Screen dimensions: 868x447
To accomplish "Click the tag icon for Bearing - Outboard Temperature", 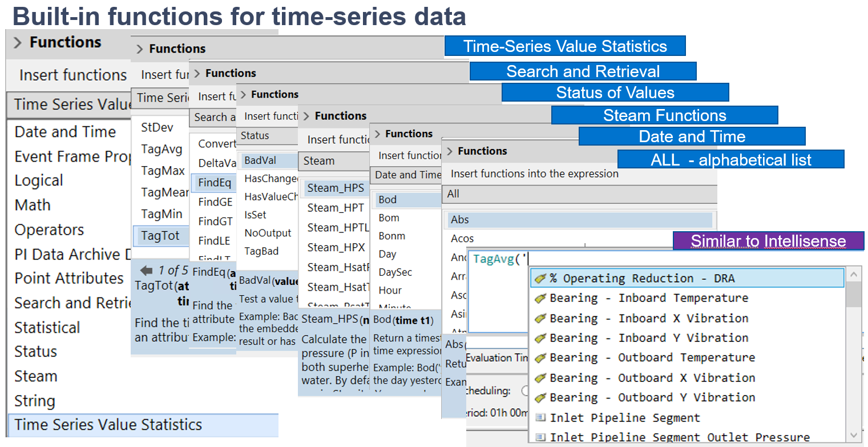I will pos(540,358).
